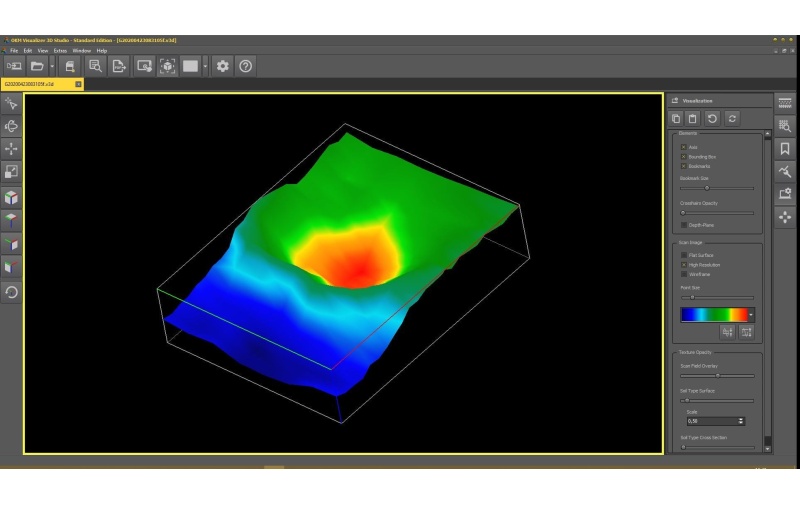Open the bookmarks panel icon in right sidebar

[785, 148]
